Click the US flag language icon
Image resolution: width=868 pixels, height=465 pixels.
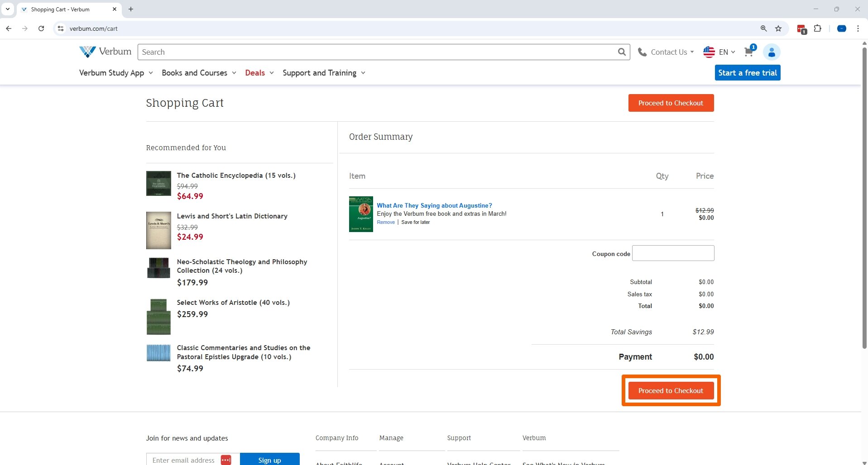pos(709,52)
